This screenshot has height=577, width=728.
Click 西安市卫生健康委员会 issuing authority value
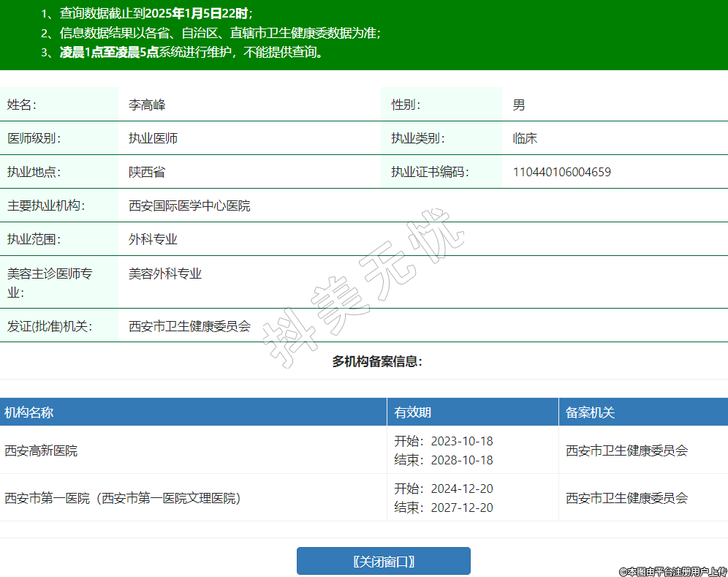(189, 326)
